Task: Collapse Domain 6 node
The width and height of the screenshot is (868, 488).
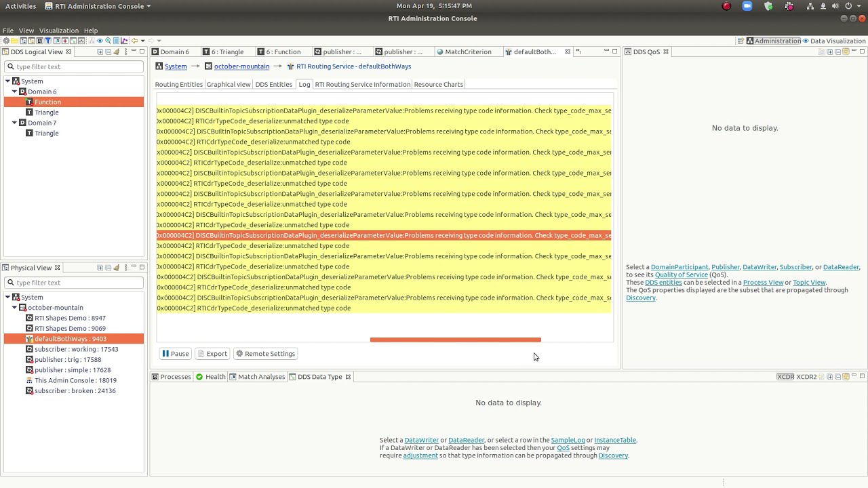Action: pos(14,91)
